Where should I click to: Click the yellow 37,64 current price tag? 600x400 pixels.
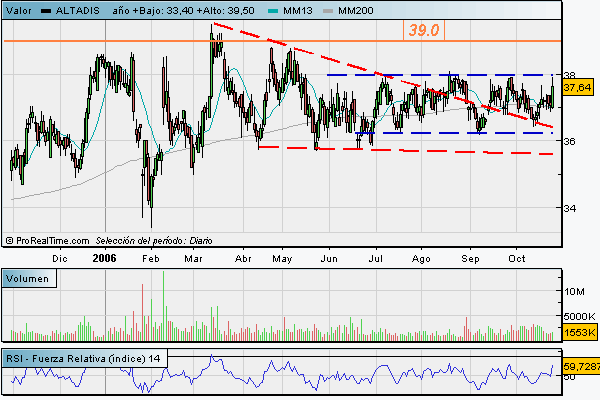pos(577,88)
